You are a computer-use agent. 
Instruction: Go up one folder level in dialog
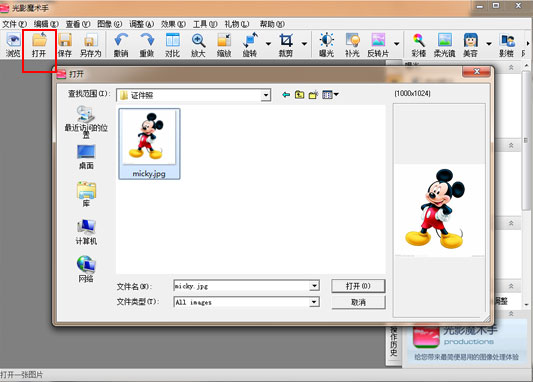point(299,94)
